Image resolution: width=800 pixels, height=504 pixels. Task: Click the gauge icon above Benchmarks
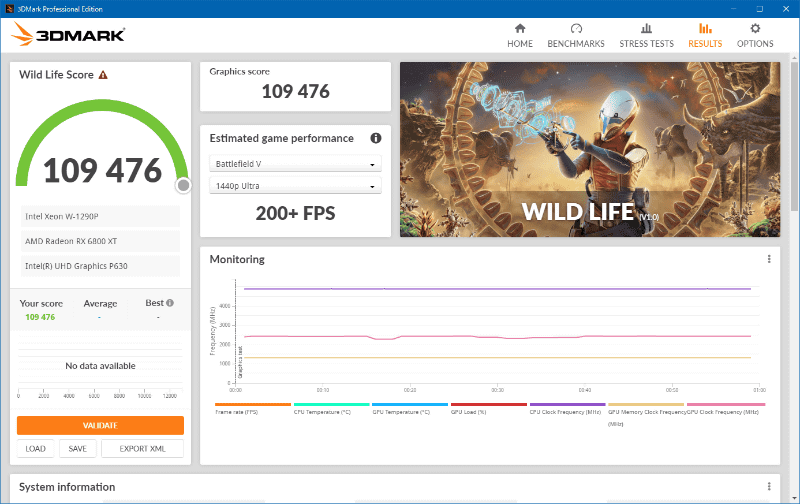576,29
